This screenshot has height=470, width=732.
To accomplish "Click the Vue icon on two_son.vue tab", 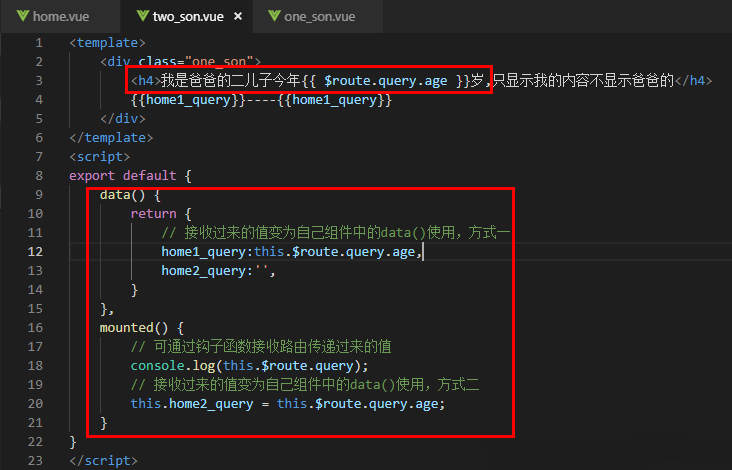I will (x=143, y=16).
